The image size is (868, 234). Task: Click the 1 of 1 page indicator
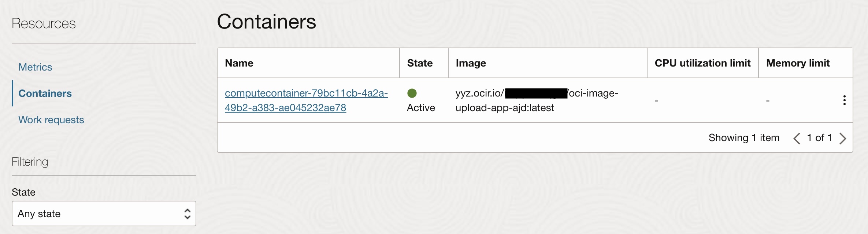819,138
